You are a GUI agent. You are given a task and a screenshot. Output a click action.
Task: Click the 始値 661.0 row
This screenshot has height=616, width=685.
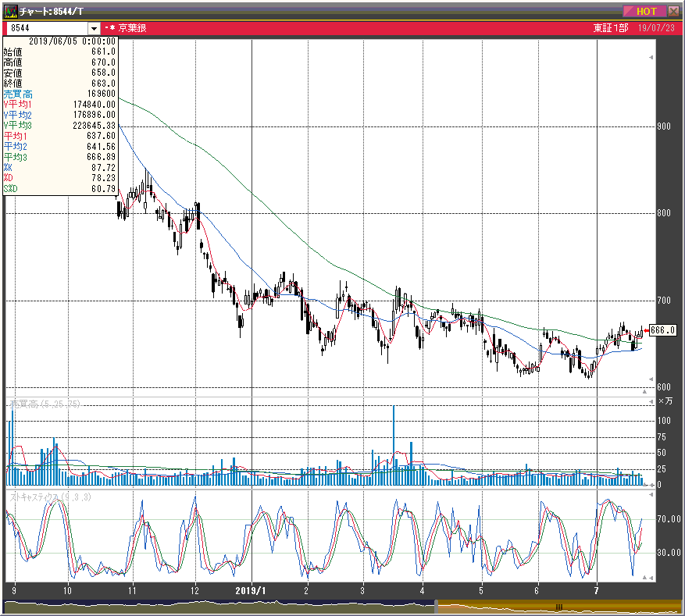click(60, 52)
